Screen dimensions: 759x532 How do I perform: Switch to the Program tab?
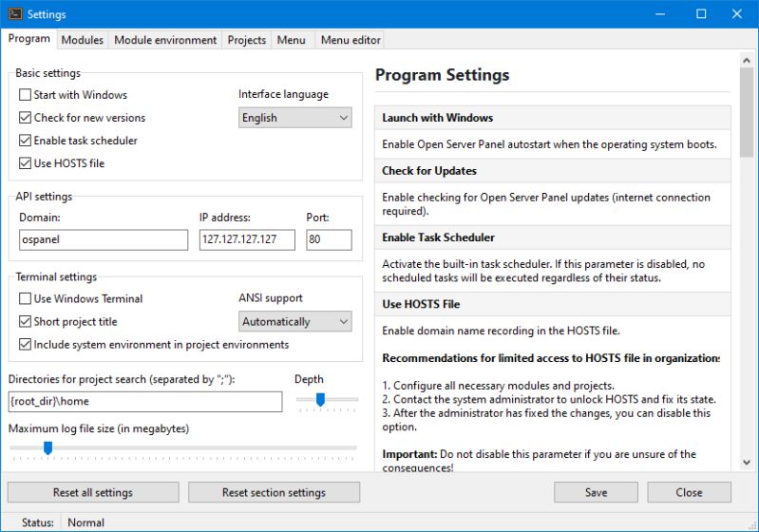pyautogui.click(x=29, y=39)
